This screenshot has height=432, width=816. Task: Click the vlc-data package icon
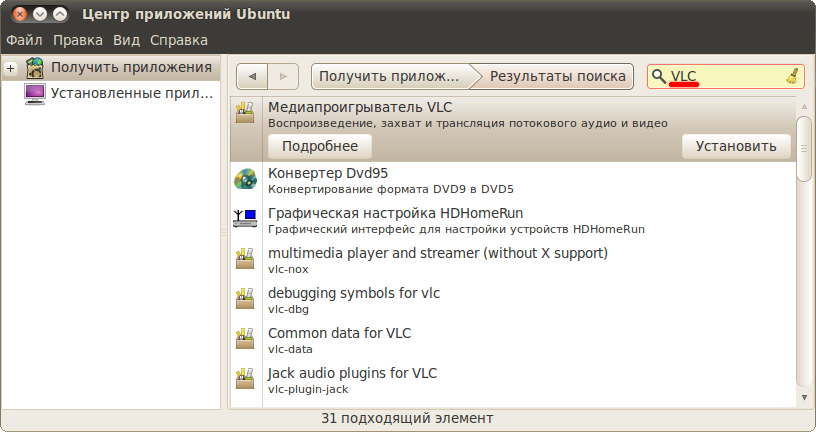point(245,338)
